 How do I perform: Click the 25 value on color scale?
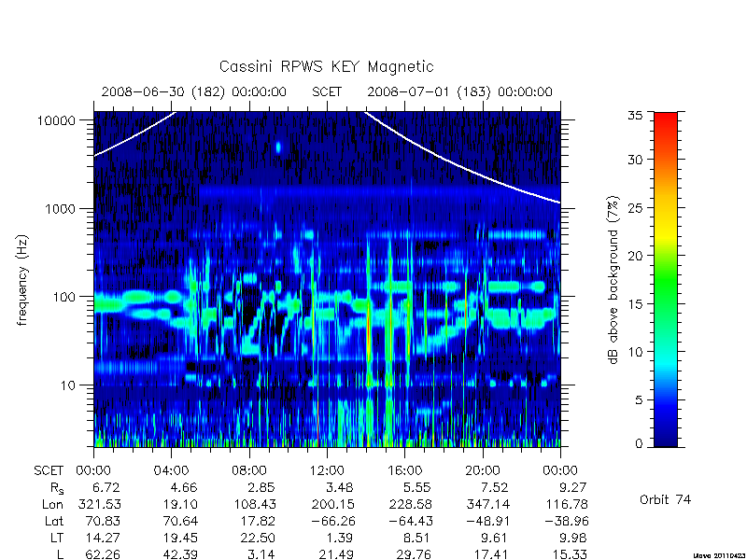pyautogui.click(x=635, y=207)
